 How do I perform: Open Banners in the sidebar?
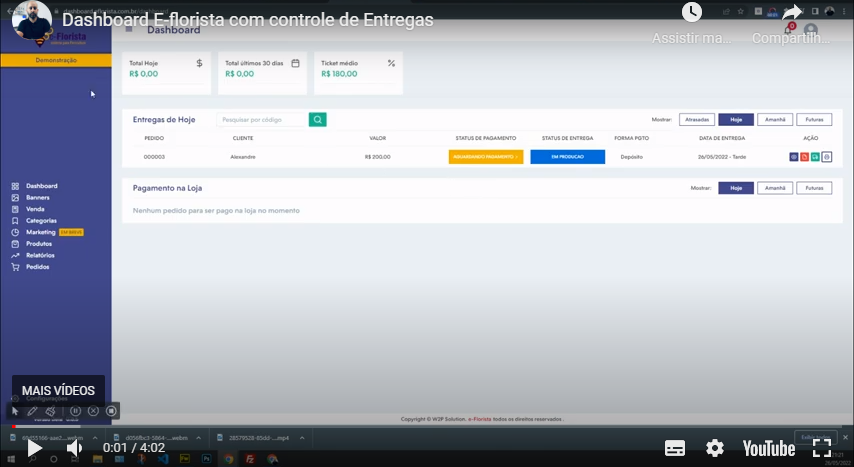click(x=38, y=198)
